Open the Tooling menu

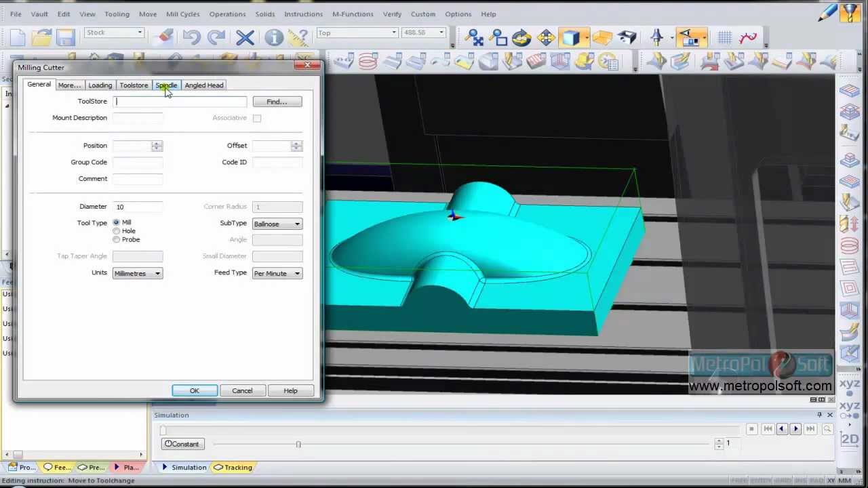(x=117, y=14)
